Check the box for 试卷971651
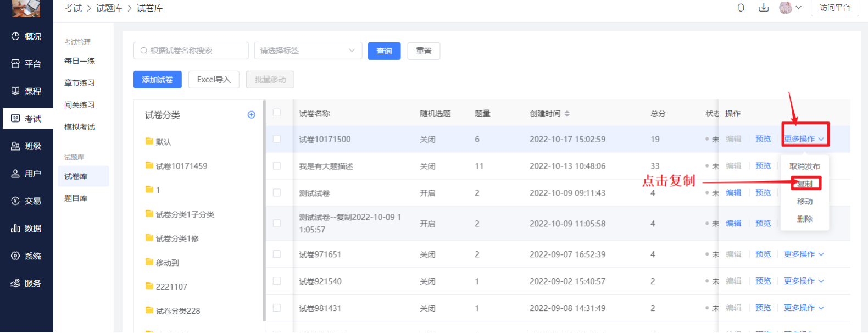 (277, 254)
